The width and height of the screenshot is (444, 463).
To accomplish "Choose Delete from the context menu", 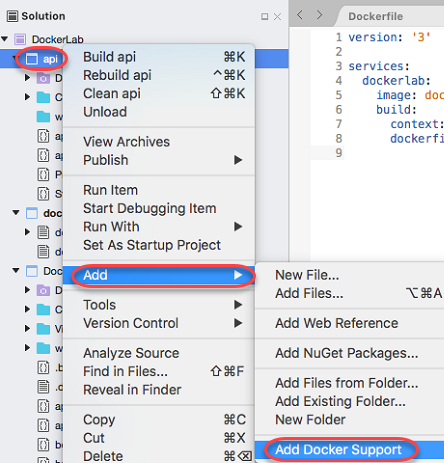I will pyautogui.click(x=159, y=456).
